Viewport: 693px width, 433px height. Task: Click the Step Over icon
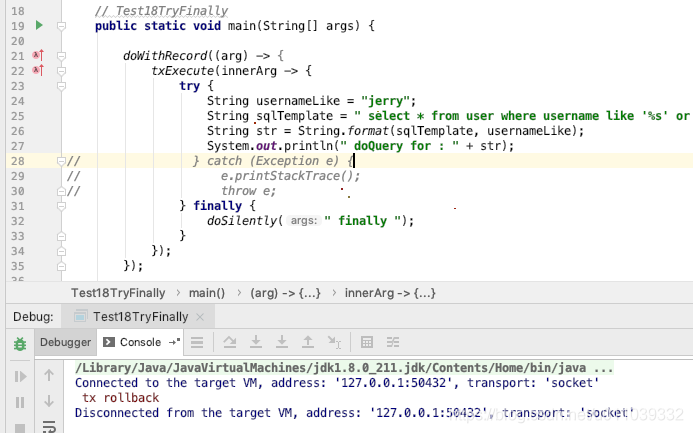pos(230,342)
